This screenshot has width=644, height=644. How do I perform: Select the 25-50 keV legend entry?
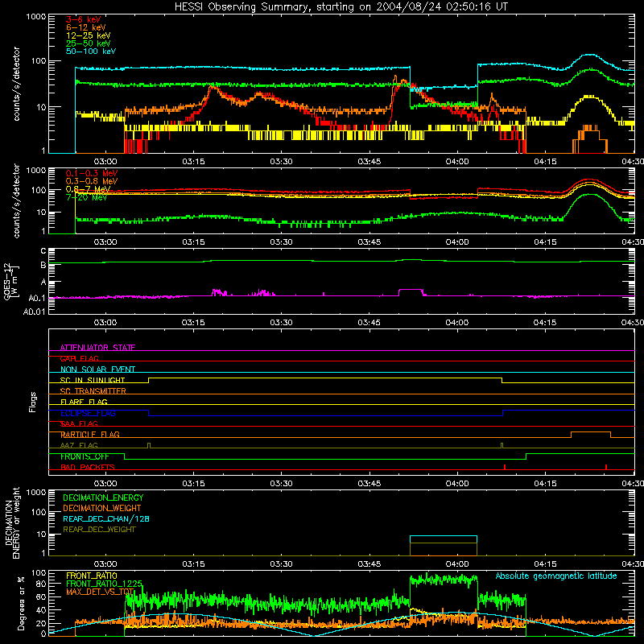click(89, 43)
